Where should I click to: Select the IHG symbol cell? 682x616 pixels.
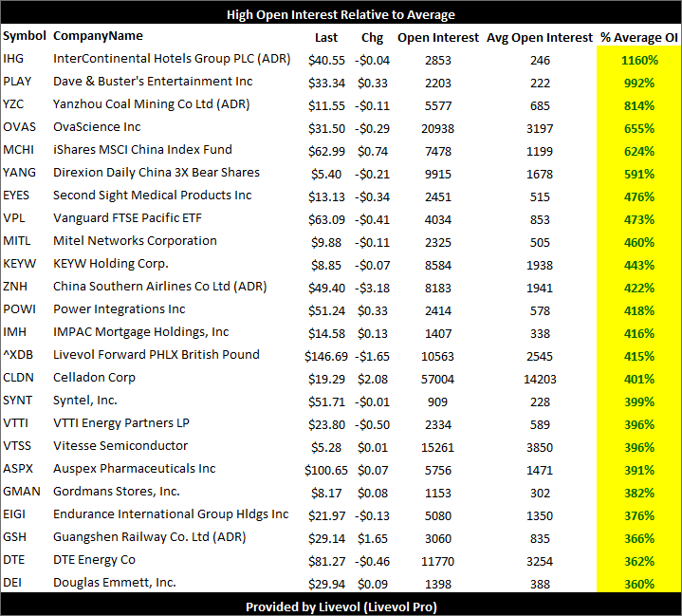pyautogui.click(x=13, y=58)
